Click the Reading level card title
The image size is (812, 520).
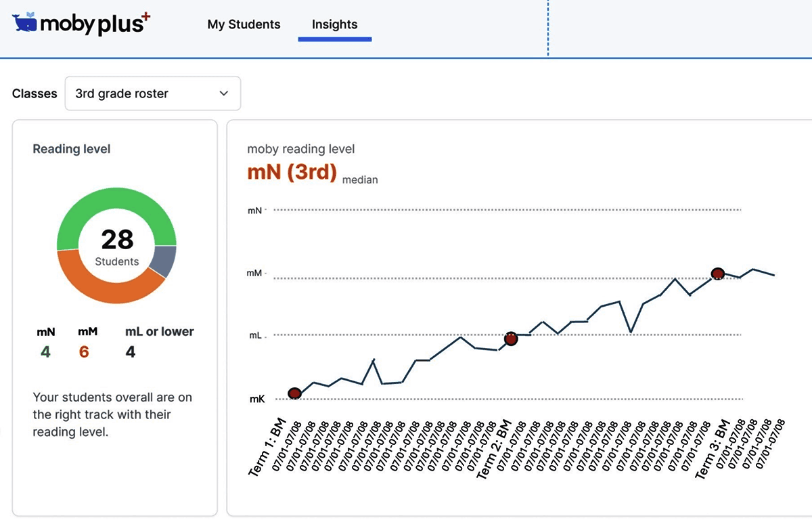coord(72,149)
